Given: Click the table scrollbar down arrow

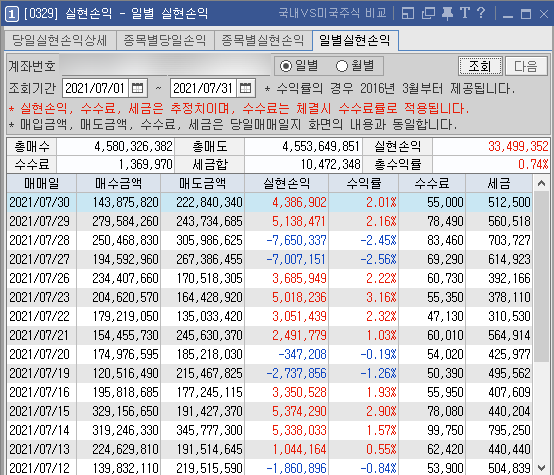Looking at the screenshot, I should pyautogui.click(x=541, y=467).
